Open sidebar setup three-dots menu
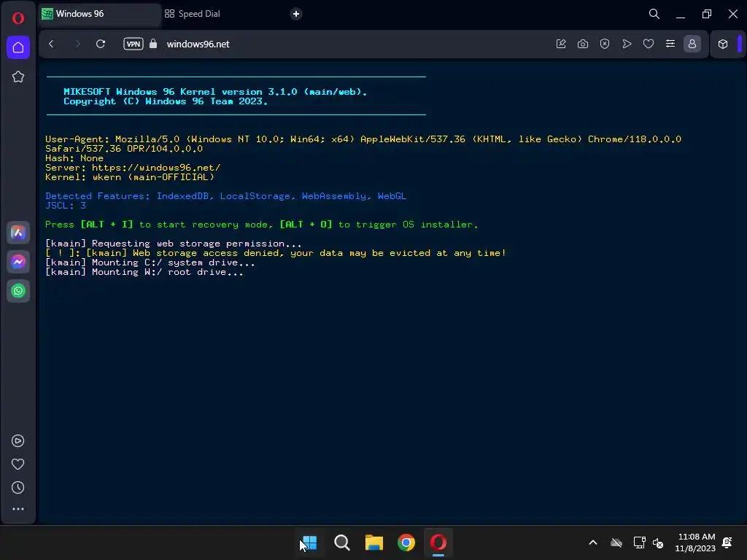This screenshot has height=560, width=747. coord(18,509)
